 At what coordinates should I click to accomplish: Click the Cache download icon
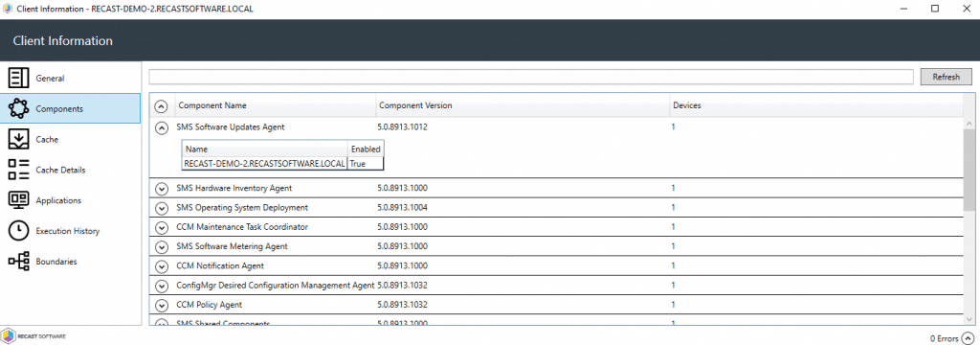(x=18, y=139)
